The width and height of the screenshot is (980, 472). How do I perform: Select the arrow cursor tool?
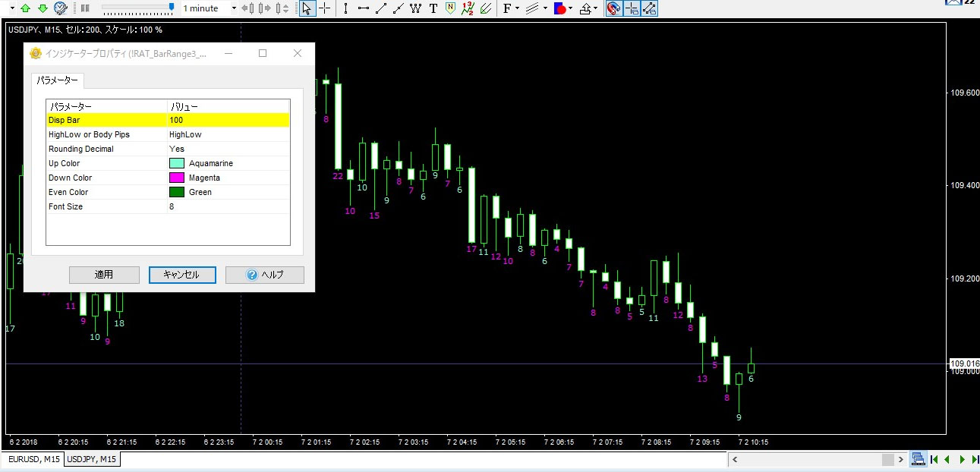click(x=307, y=8)
